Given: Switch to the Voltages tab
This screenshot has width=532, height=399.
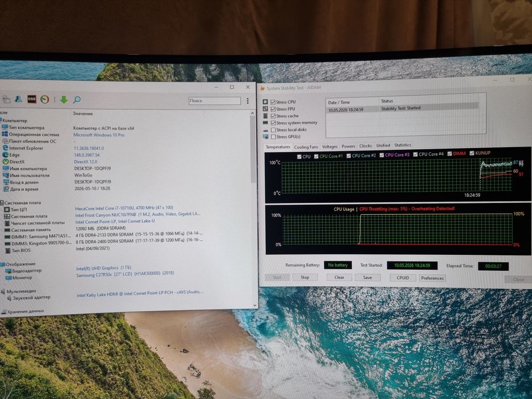Looking at the screenshot, I should [330, 146].
